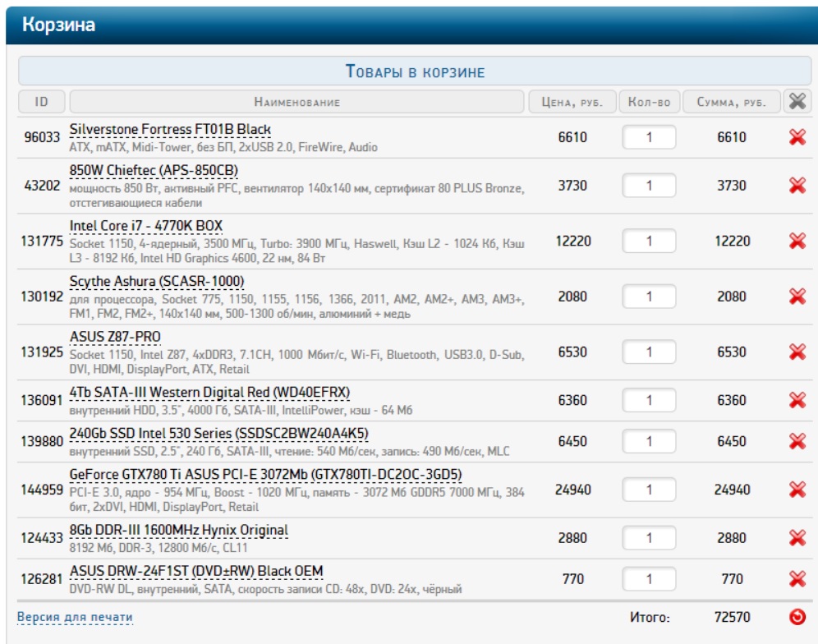The width and height of the screenshot is (818, 644).
Task: Click the gray clear-all cross header icon
Action: point(797,101)
